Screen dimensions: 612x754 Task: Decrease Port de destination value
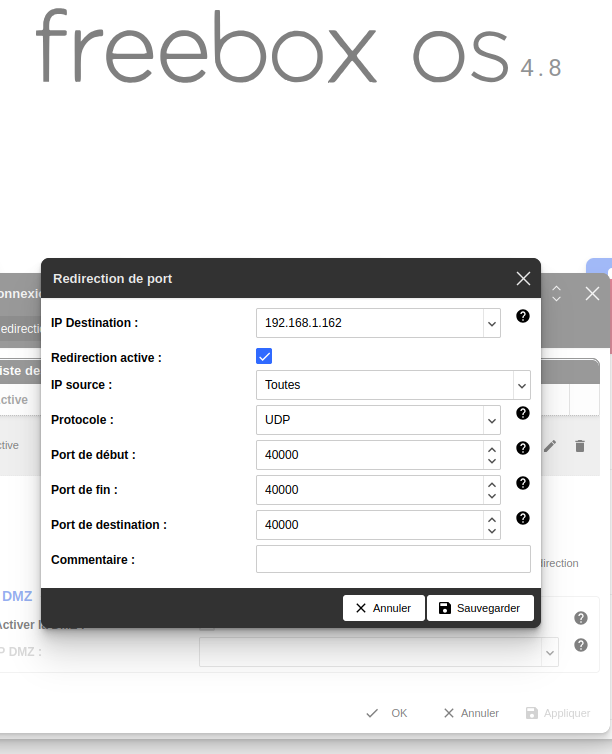click(x=492, y=531)
